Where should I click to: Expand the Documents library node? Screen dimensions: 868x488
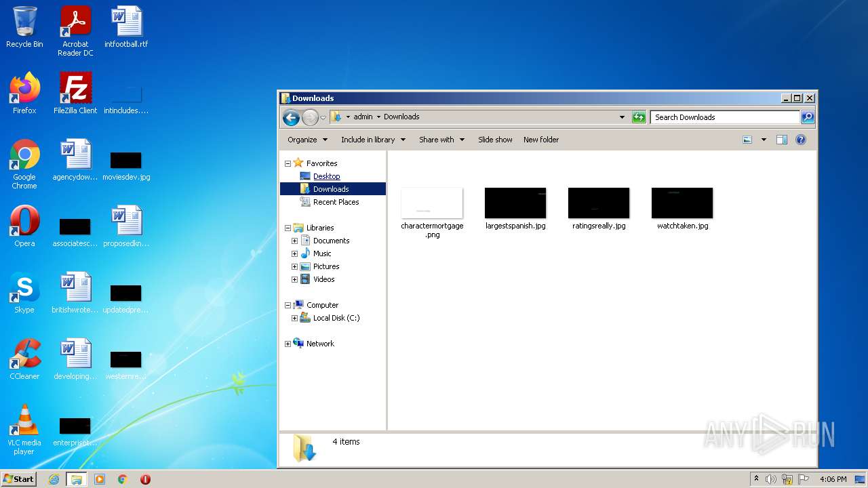click(294, 241)
